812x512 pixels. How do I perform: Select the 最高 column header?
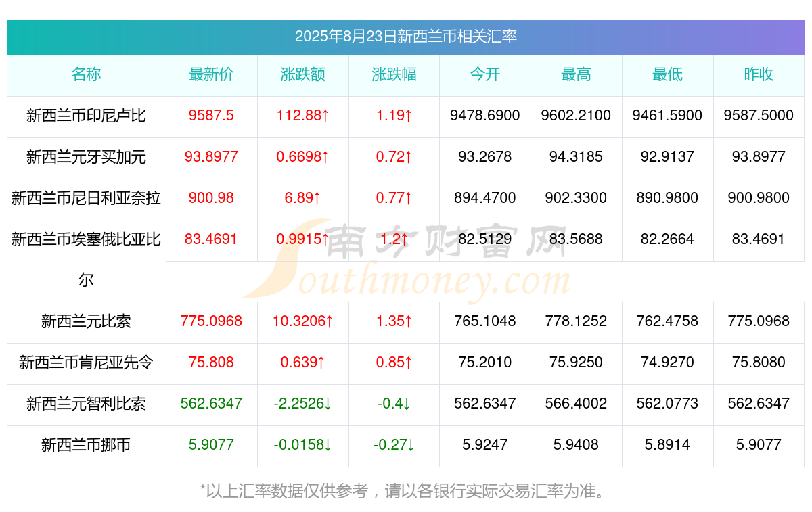[x=577, y=74]
